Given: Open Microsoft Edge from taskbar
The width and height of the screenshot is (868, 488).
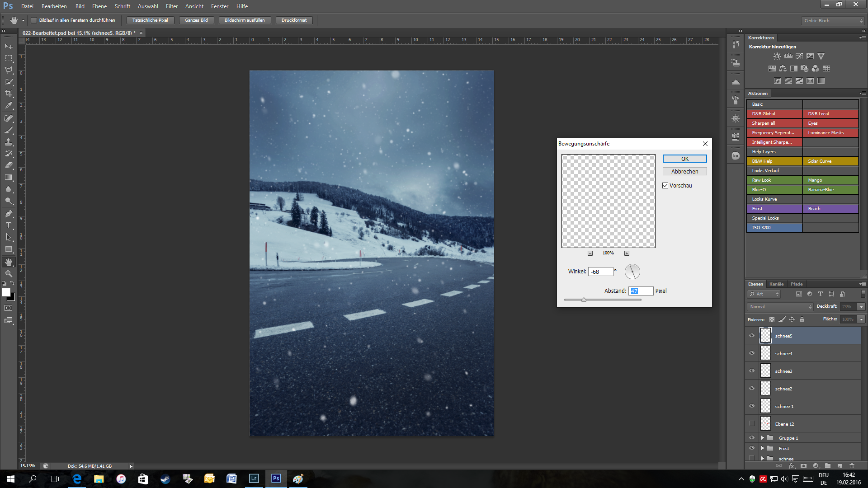Looking at the screenshot, I should point(77,479).
